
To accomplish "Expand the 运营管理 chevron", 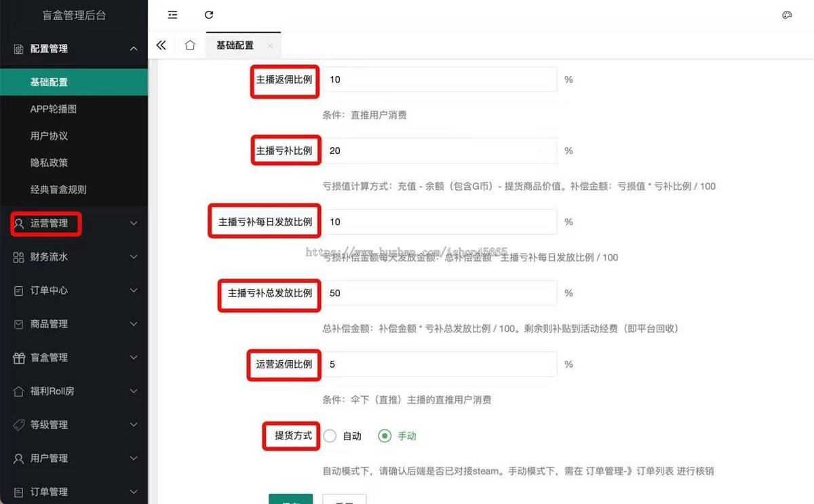I will 134,223.
